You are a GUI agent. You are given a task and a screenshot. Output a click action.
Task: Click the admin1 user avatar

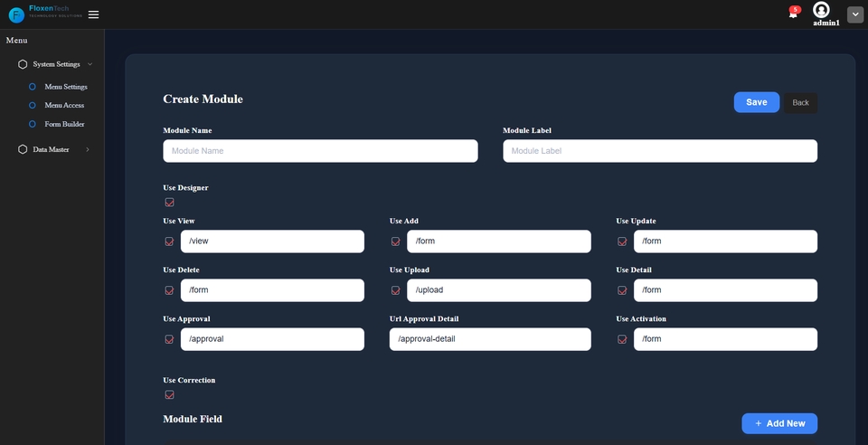(821, 10)
